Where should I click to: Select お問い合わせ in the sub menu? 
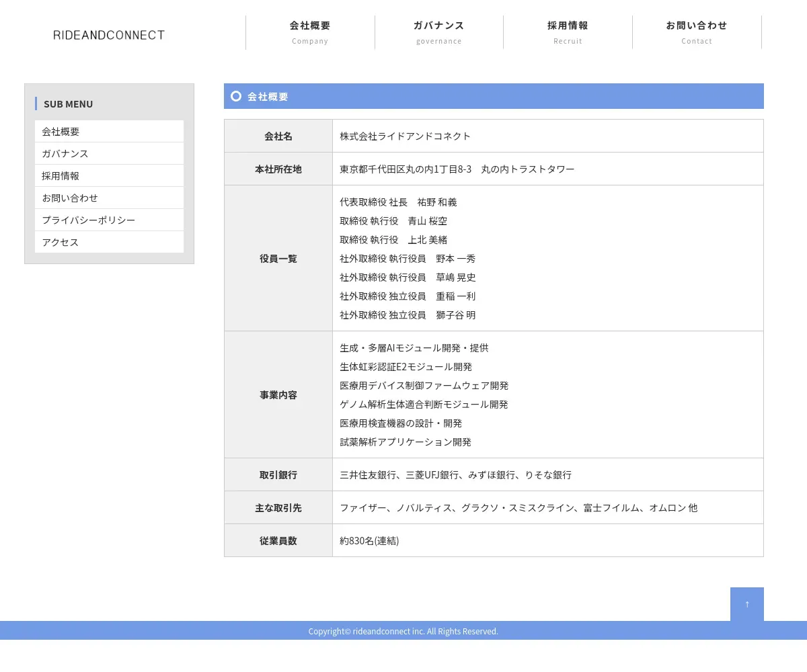(109, 198)
